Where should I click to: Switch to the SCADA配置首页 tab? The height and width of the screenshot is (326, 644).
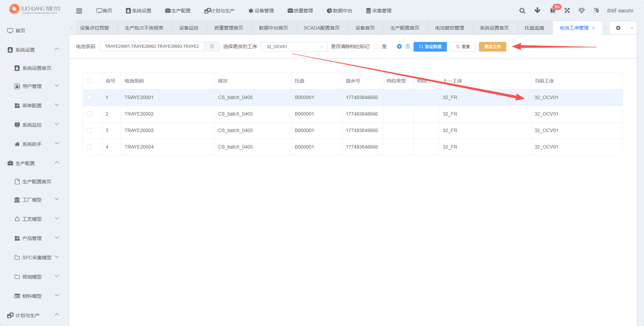tap(322, 28)
